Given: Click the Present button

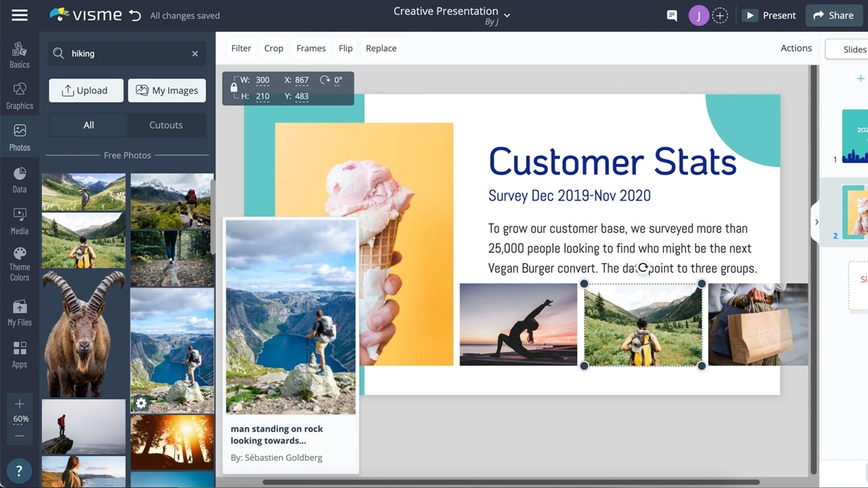Looking at the screenshot, I should (x=770, y=15).
